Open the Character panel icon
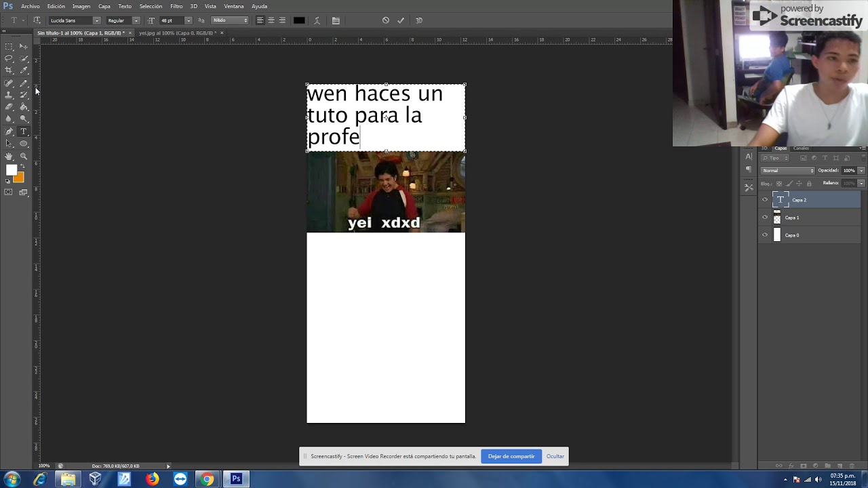 point(749,157)
